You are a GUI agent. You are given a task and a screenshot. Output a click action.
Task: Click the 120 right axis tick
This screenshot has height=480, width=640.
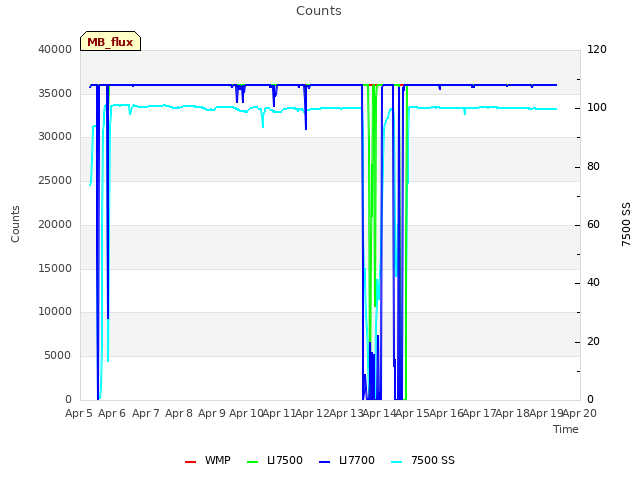597,49
